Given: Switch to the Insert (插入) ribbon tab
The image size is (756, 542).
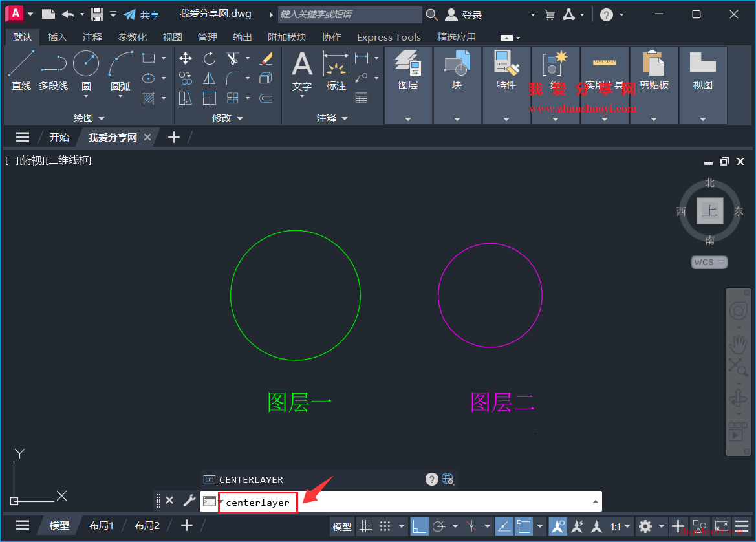Looking at the screenshot, I should [x=58, y=37].
